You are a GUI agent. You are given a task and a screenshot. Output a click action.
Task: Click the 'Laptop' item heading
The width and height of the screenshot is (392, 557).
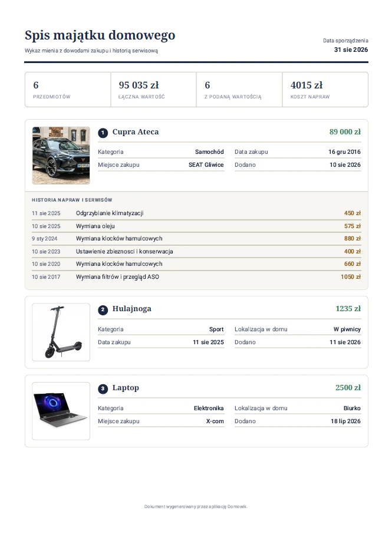pyautogui.click(x=126, y=388)
